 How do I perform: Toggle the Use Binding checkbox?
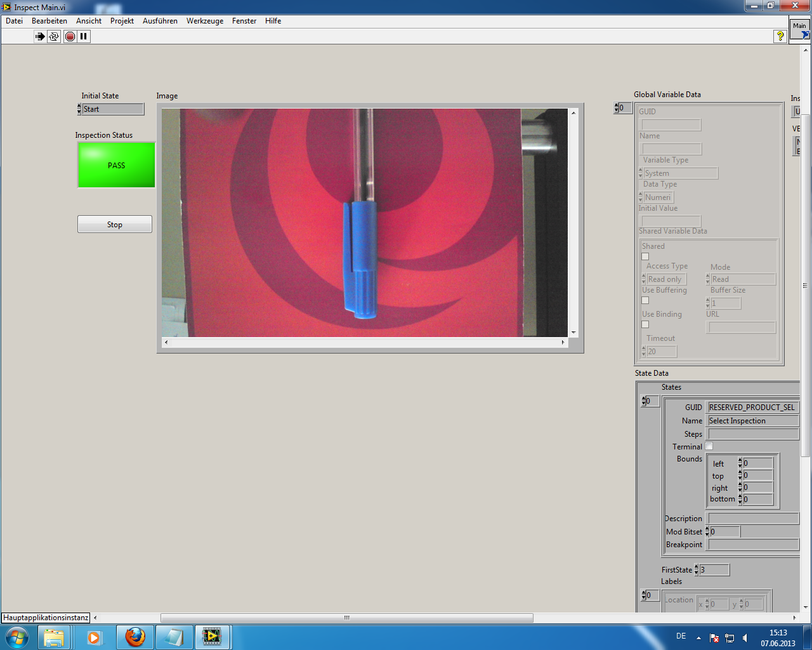[645, 324]
